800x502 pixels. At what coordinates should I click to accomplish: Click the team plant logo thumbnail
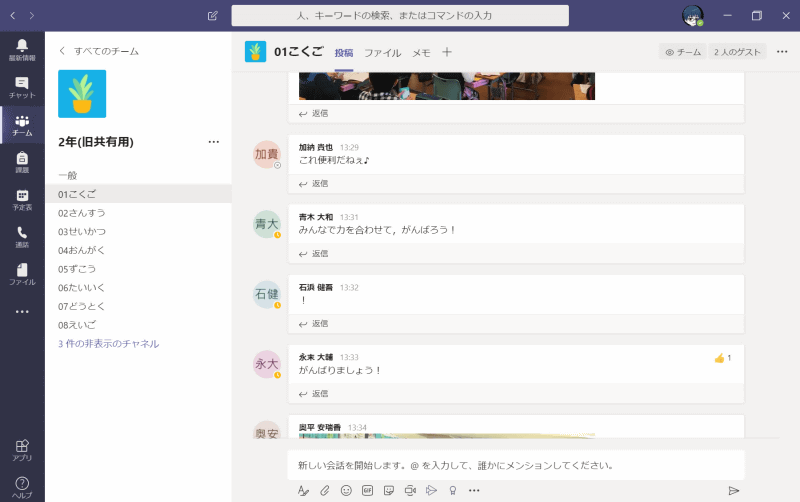(82, 94)
